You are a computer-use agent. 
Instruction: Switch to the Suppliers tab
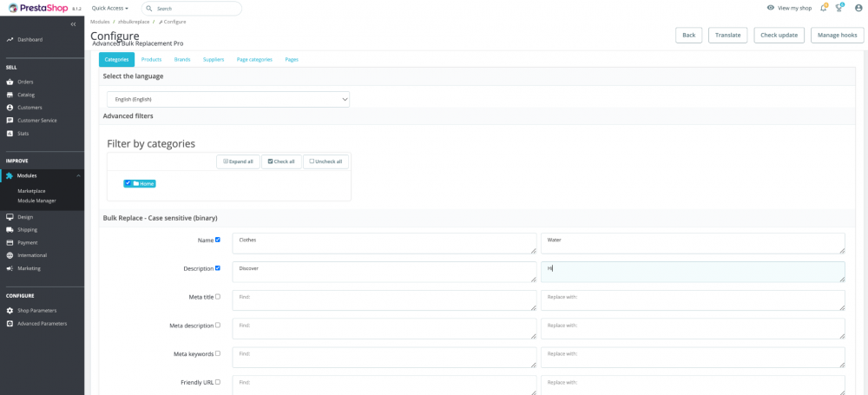point(214,59)
